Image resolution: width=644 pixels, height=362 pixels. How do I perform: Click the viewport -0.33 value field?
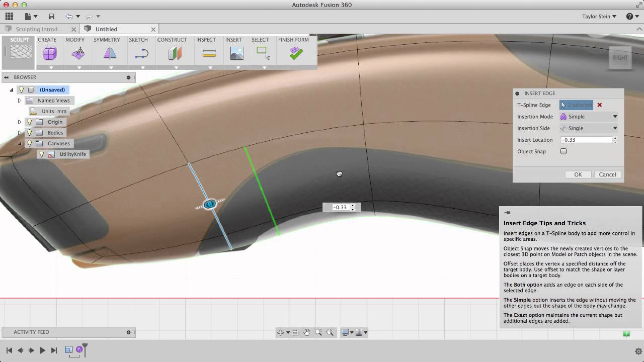pyautogui.click(x=340, y=207)
